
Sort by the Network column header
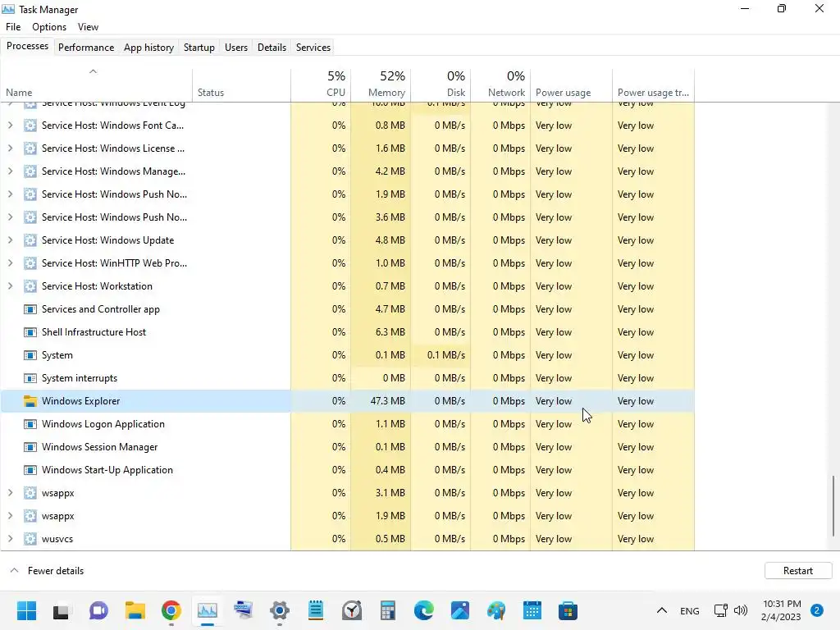click(500, 84)
